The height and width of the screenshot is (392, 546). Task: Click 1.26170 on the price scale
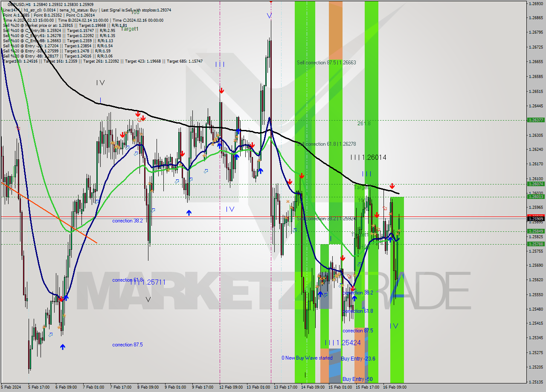(x=536, y=164)
